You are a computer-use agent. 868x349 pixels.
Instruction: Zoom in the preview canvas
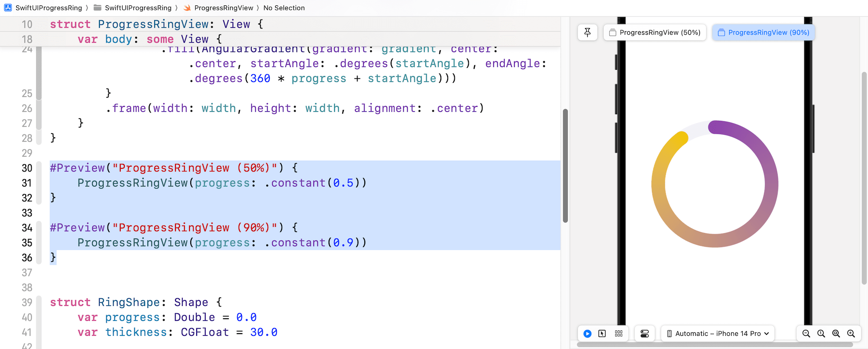click(x=851, y=334)
